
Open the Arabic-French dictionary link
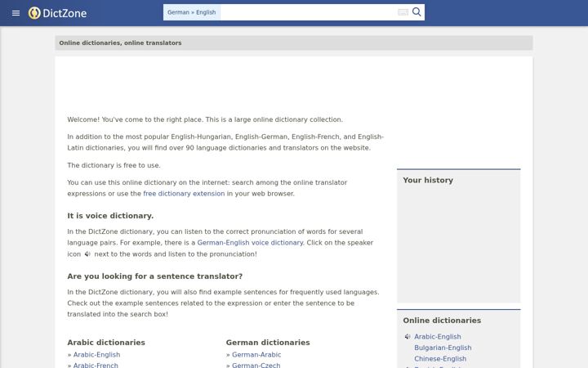click(96, 365)
